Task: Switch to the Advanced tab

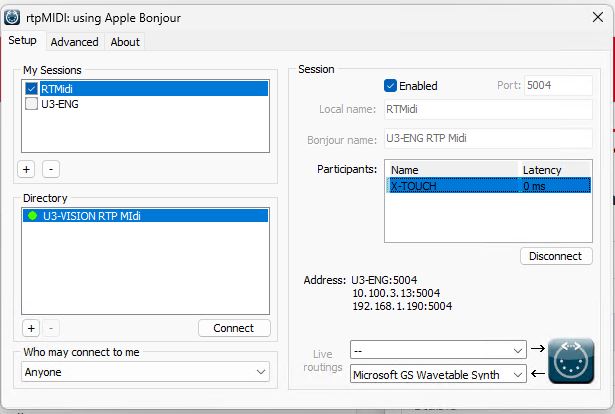Action: tap(74, 42)
